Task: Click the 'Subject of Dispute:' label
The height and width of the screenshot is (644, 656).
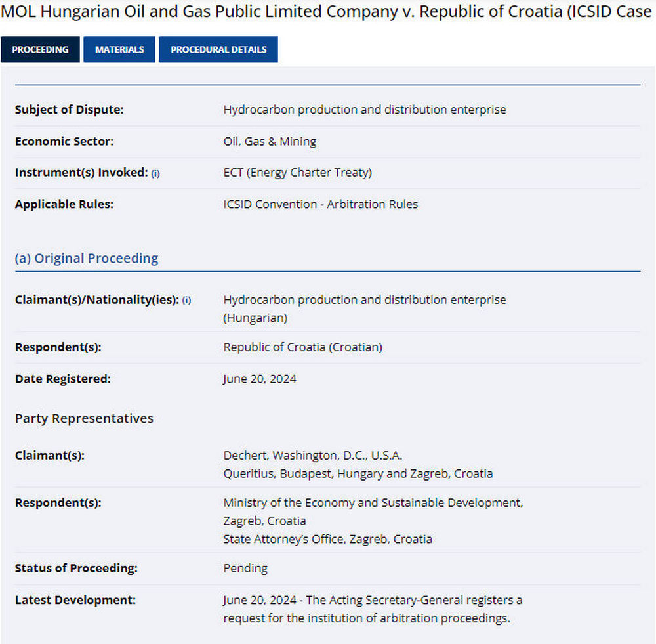Action: coord(70,110)
